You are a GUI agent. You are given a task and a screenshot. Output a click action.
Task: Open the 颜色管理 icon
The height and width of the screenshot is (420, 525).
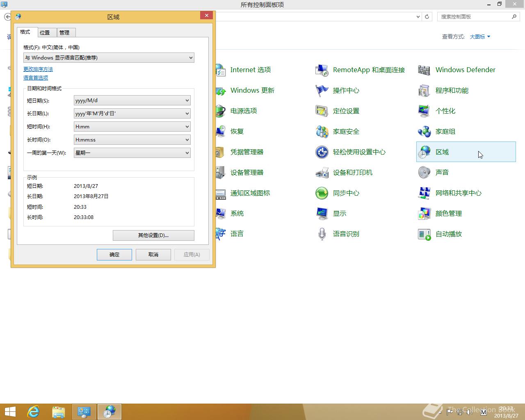pos(425,213)
